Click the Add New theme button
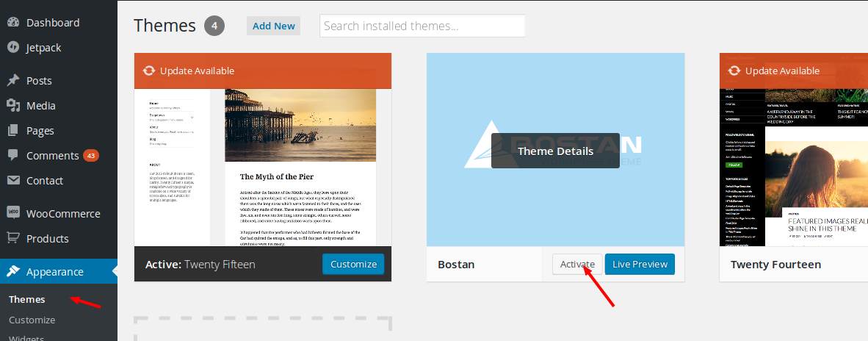The height and width of the screenshot is (341, 868). point(273,26)
